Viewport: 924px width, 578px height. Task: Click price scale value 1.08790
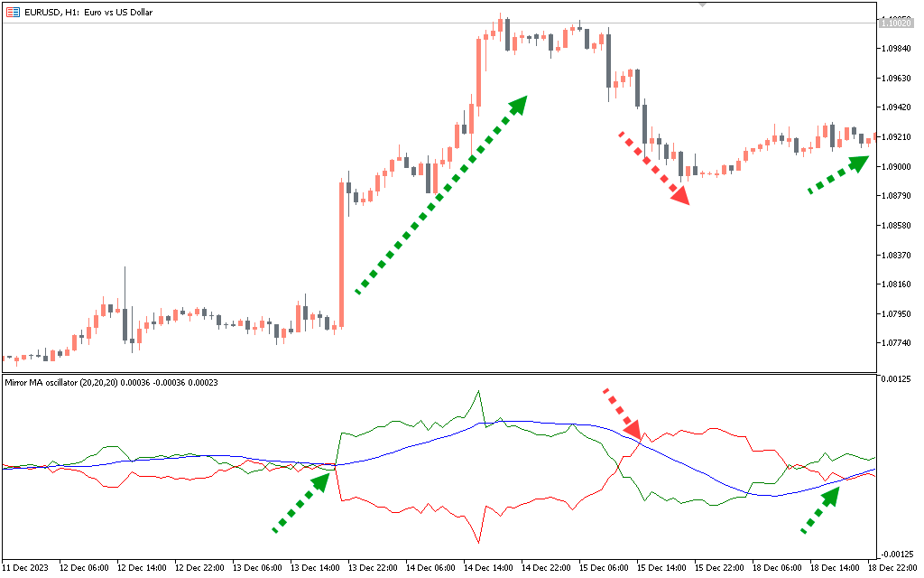[896, 196]
